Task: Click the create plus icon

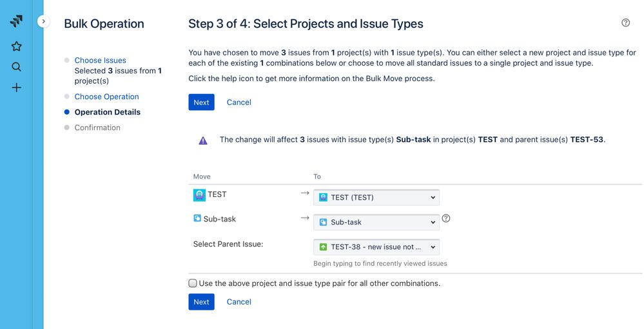Action: [x=16, y=88]
